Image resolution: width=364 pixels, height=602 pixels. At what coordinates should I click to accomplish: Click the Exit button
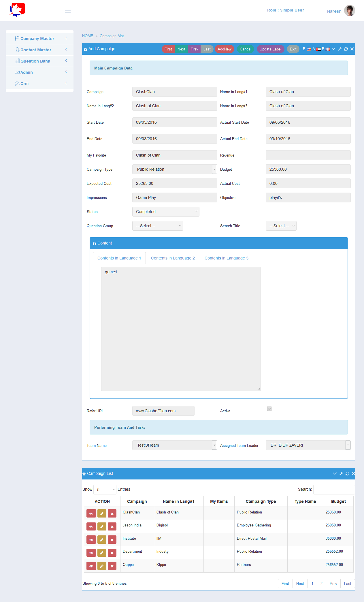point(293,49)
